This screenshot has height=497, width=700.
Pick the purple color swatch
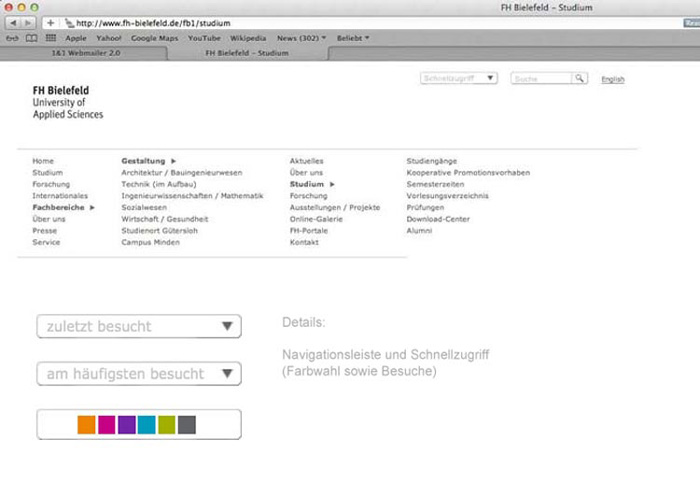[126, 425]
